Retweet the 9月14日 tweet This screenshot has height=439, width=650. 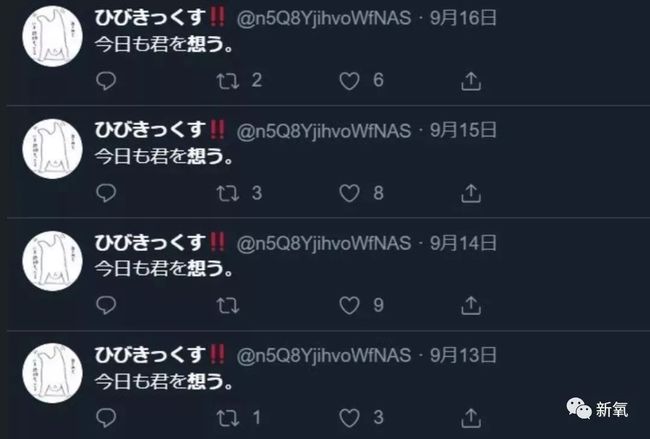[x=228, y=306]
